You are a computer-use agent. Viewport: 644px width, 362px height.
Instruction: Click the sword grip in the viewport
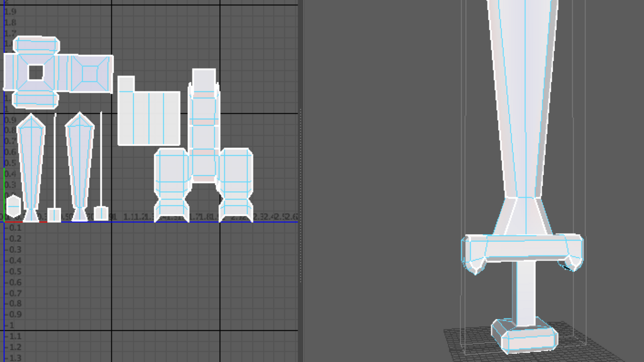pos(525,293)
